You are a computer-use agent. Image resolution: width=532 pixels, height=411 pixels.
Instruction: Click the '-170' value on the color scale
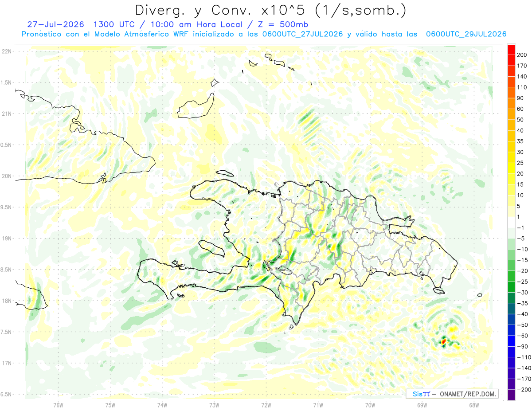[x=523, y=379]
